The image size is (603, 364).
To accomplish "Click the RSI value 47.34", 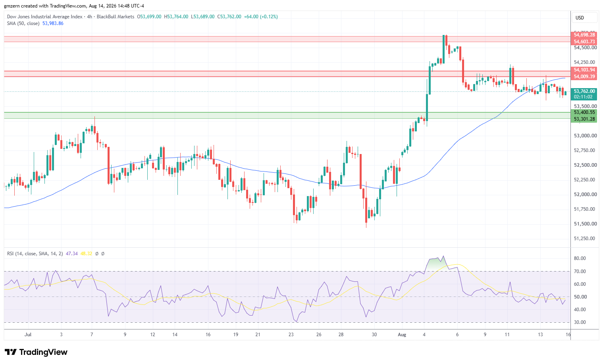I will (x=71, y=254).
